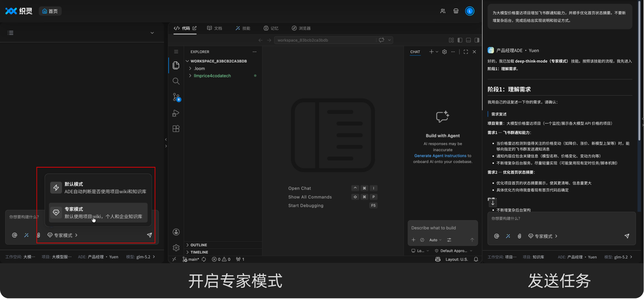
Task: Jump to latest with the down arrow button
Action: point(493,203)
